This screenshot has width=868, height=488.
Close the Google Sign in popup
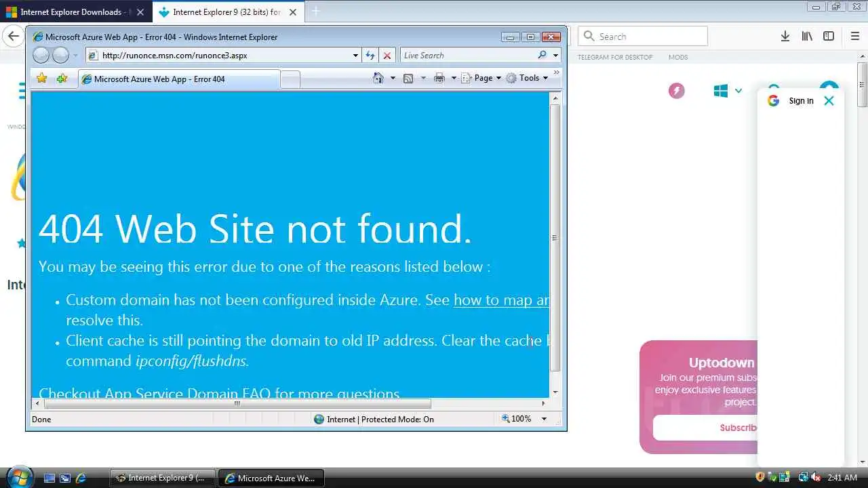point(829,100)
